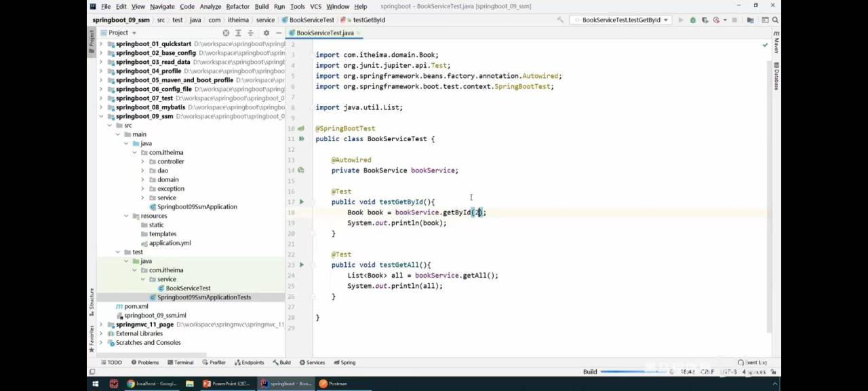Image resolution: width=868 pixels, height=391 pixels.
Task: Open Project panel settings gear
Action: 266,33
